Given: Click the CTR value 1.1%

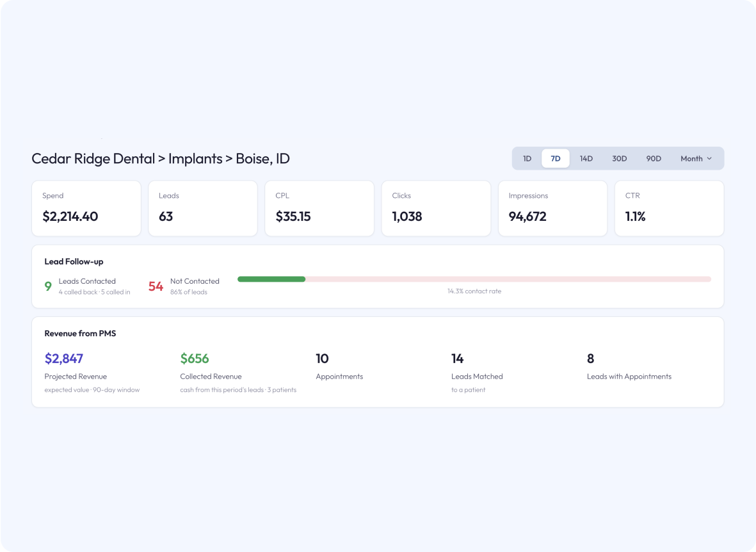Looking at the screenshot, I should [x=635, y=216].
